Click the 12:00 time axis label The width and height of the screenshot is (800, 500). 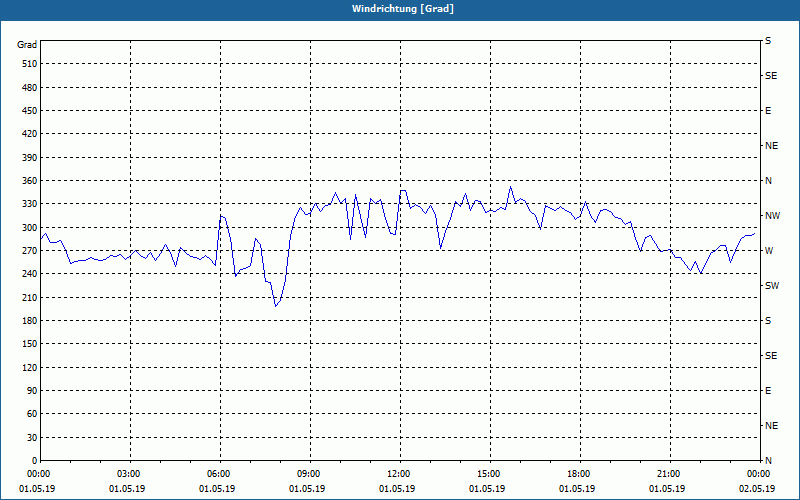(x=398, y=474)
